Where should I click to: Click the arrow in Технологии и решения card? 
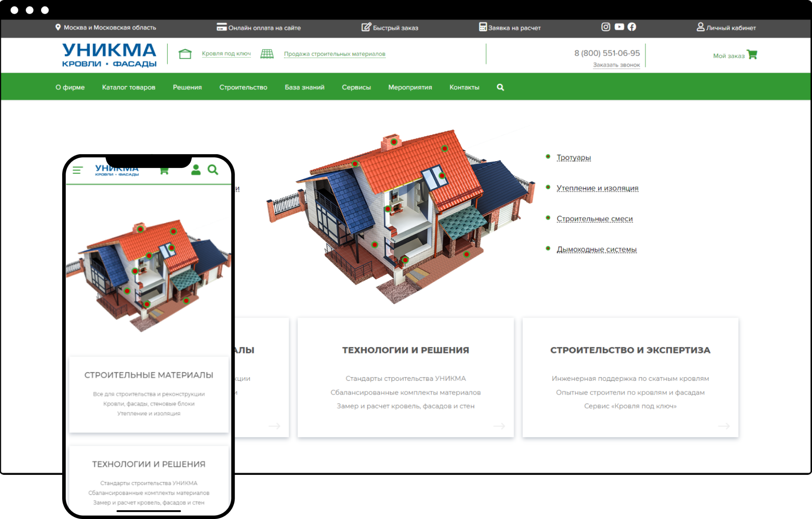coord(499,426)
